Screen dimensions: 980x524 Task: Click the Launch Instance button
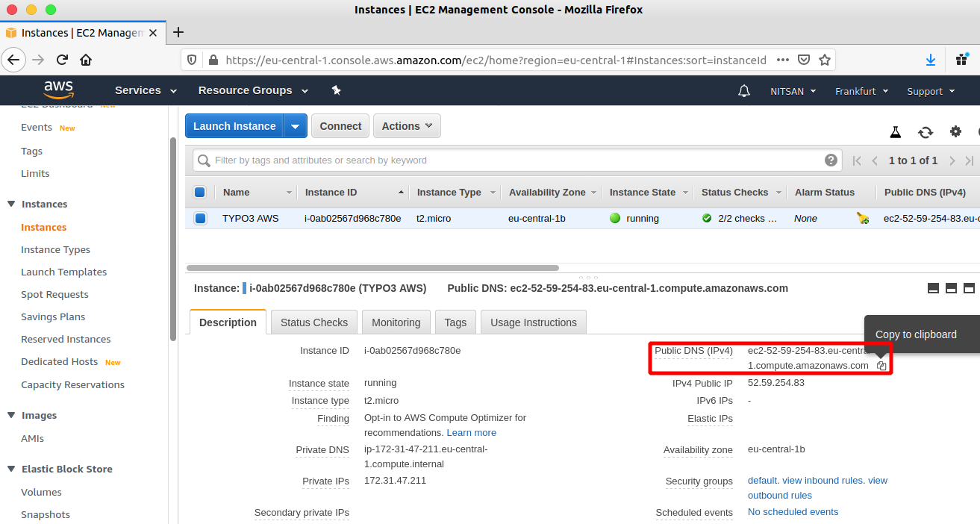tap(234, 126)
